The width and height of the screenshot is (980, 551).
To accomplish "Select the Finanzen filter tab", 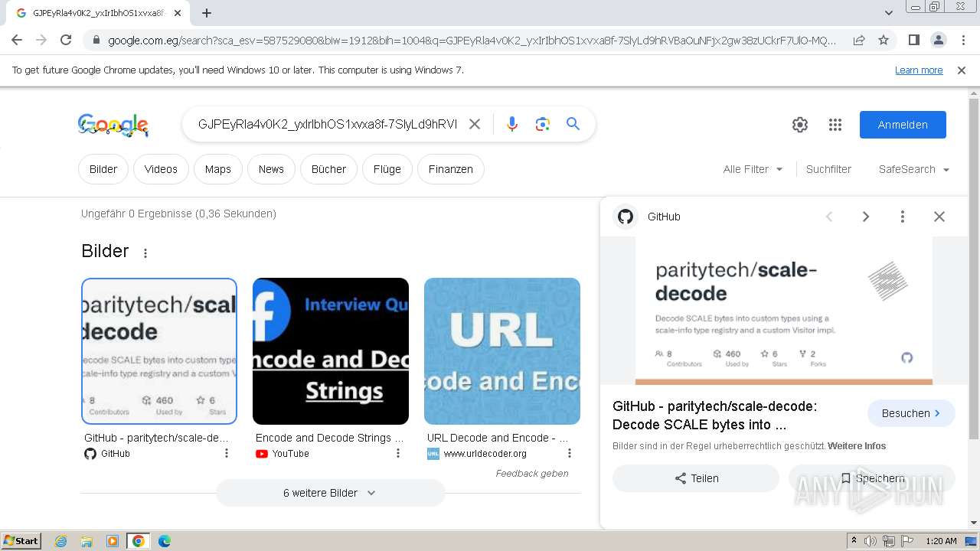I will [451, 169].
